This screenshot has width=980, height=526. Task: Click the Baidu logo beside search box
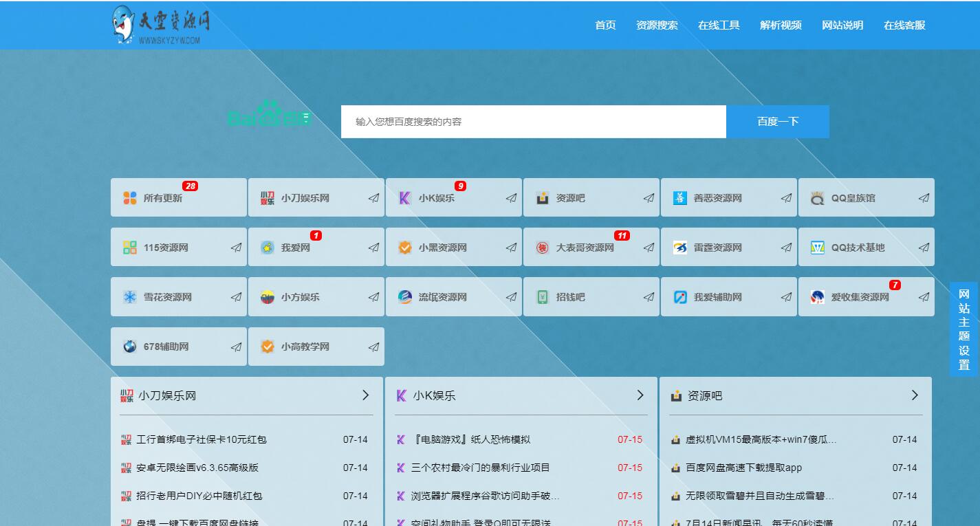pyautogui.click(x=269, y=114)
